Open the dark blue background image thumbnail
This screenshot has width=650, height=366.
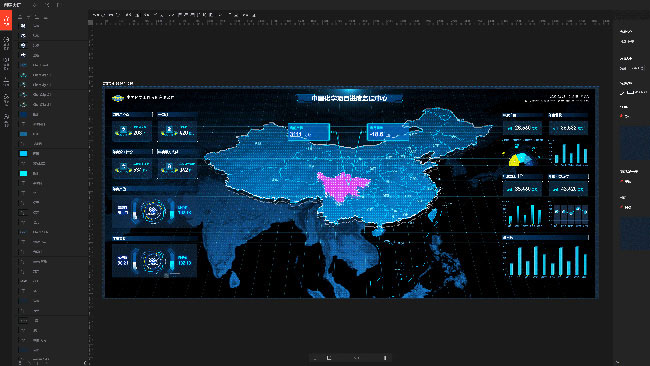click(x=635, y=143)
